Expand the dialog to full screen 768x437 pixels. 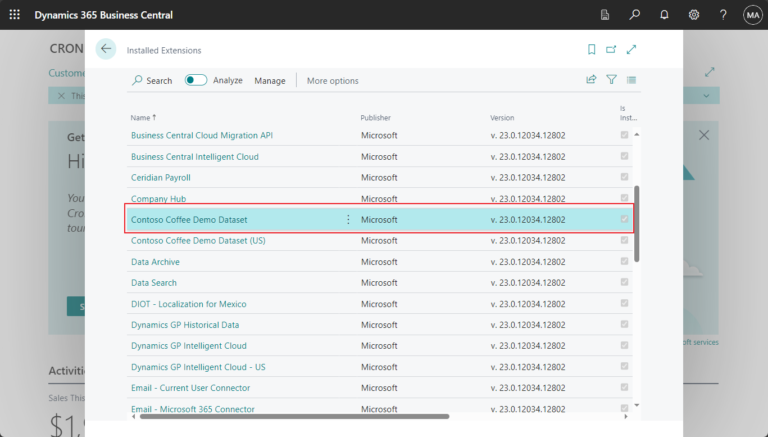point(631,49)
